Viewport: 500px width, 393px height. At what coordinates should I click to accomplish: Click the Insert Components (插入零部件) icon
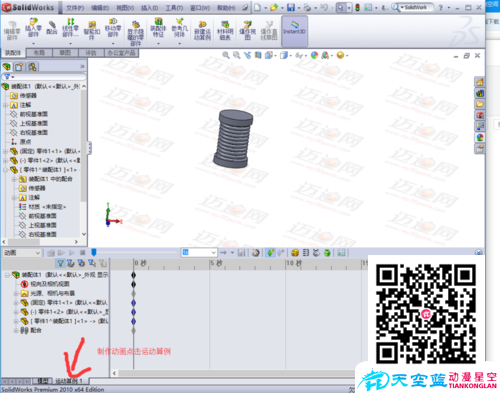33,29
